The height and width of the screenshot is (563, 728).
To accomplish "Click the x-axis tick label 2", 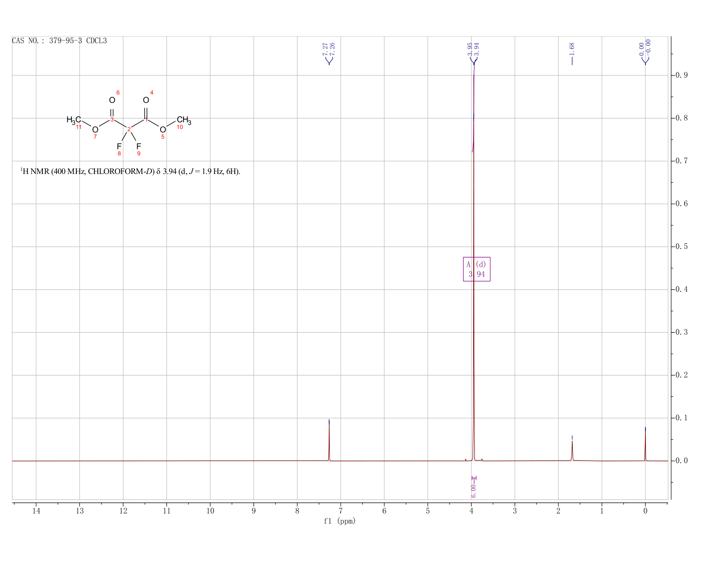I will coord(559,511).
